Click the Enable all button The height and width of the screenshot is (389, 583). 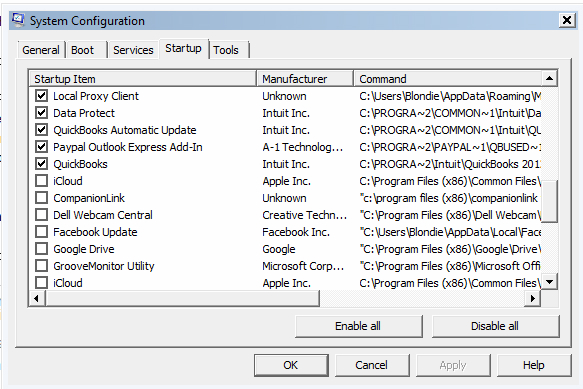coord(358,326)
